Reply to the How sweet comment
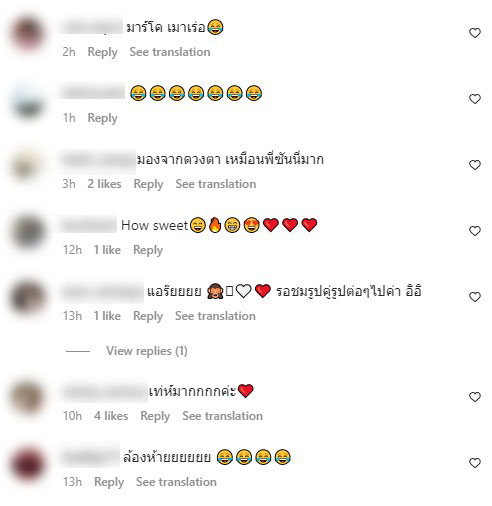This screenshot has width=492, height=506. pyautogui.click(x=148, y=250)
